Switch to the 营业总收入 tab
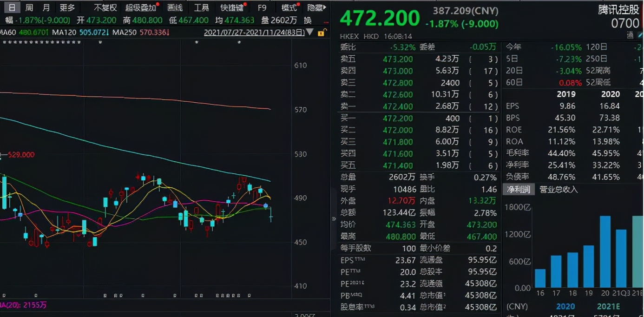The image size is (644, 317). coord(559,189)
